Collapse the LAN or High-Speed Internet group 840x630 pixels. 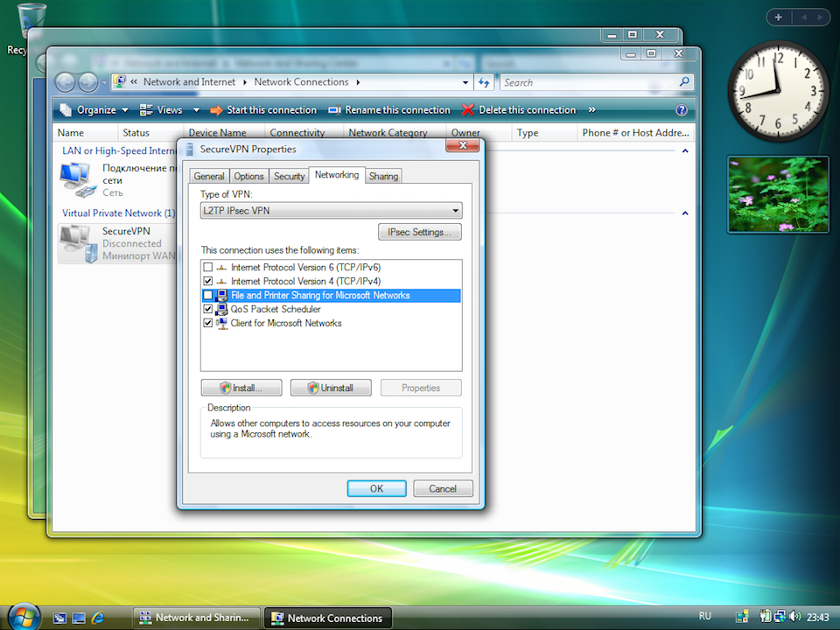[685, 151]
